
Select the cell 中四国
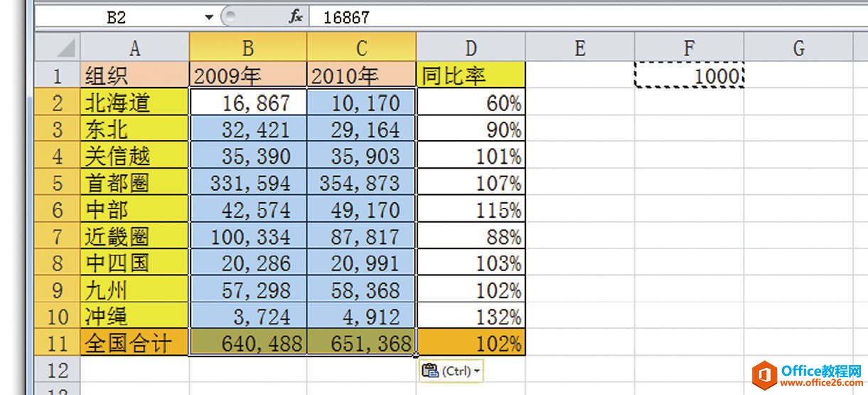click(x=134, y=263)
